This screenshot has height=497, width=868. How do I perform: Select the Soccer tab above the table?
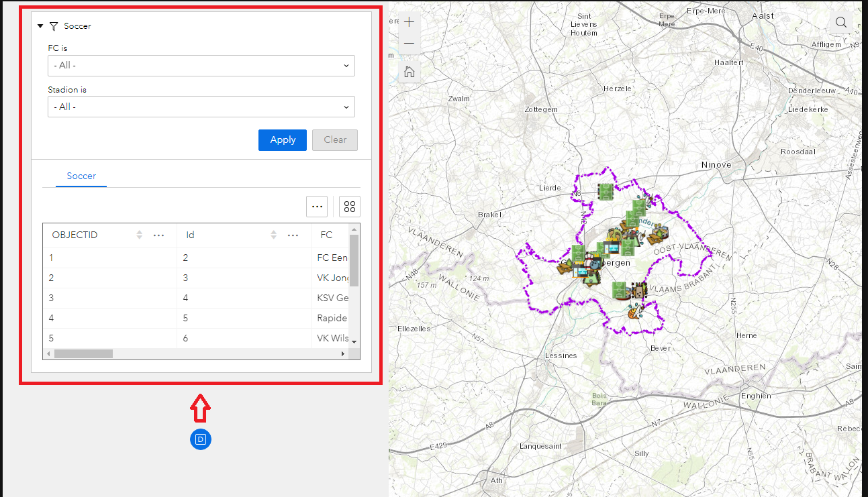point(81,176)
